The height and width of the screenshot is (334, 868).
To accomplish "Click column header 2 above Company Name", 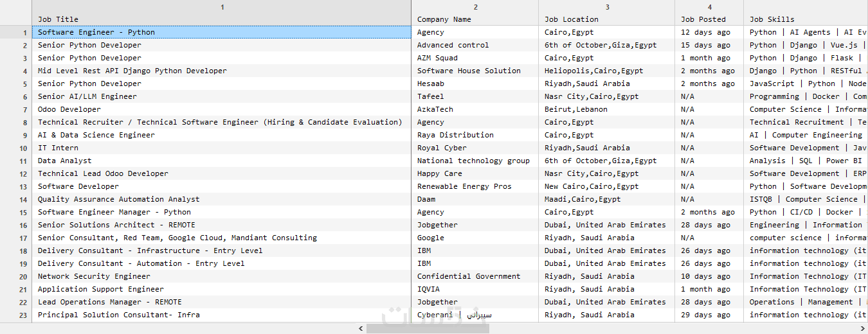I will tap(475, 7).
